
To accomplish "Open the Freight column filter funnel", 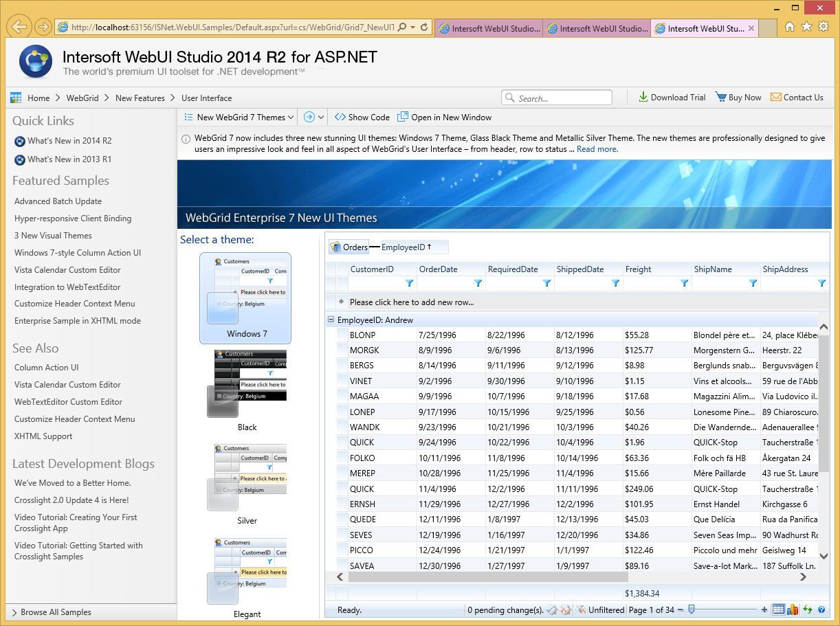I will (x=684, y=283).
